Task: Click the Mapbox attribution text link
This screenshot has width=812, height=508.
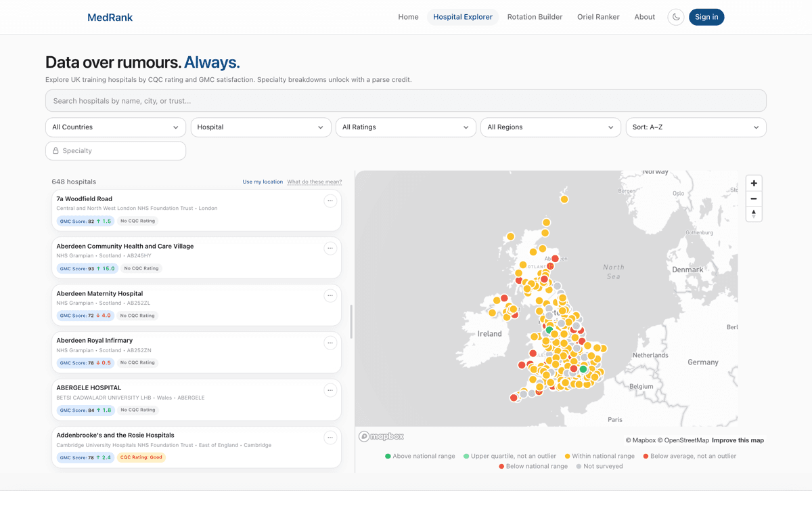Action: pyautogui.click(x=640, y=440)
